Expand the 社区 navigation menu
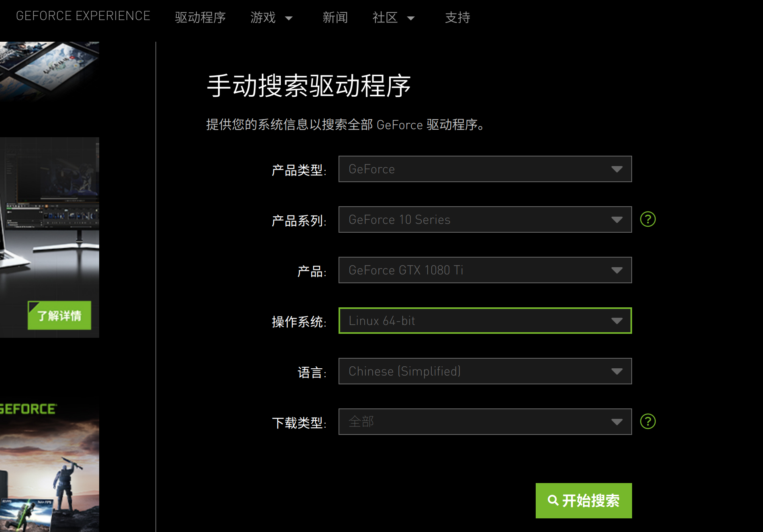This screenshot has height=532, width=763. [394, 18]
